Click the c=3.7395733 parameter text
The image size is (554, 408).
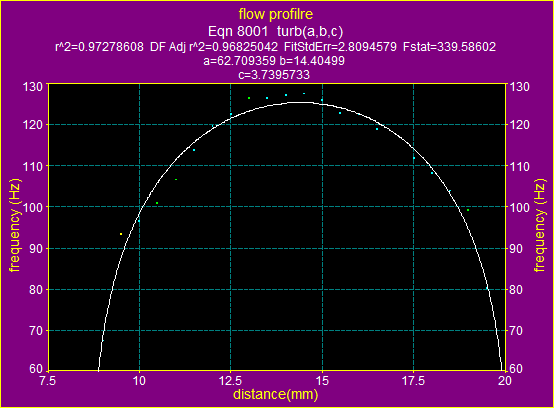pyautogui.click(x=274, y=75)
